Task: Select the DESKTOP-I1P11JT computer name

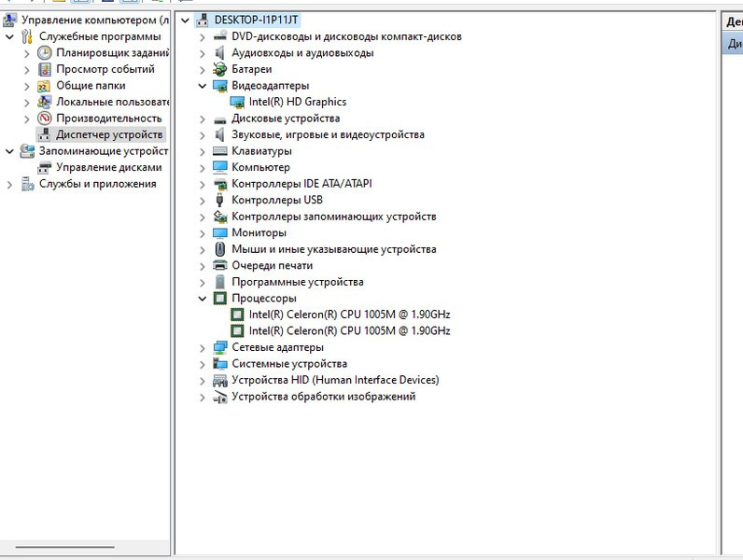Action: point(257,20)
